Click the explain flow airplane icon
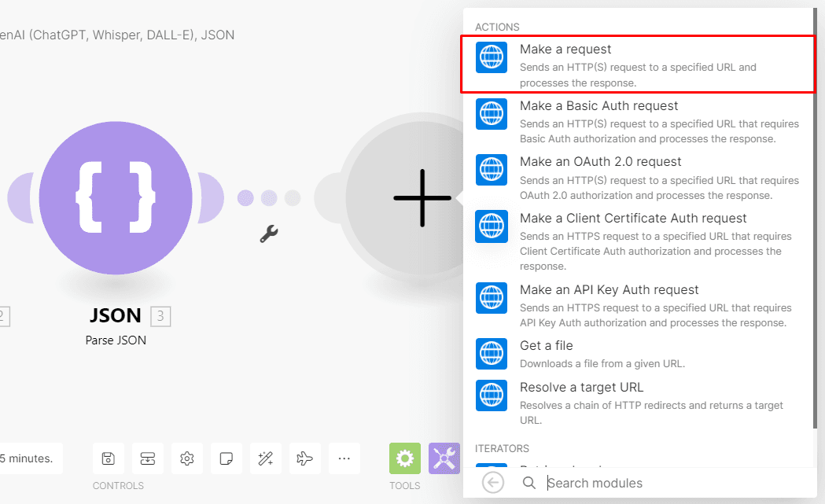Image resolution: width=825 pixels, height=504 pixels. tap(305, 458)
